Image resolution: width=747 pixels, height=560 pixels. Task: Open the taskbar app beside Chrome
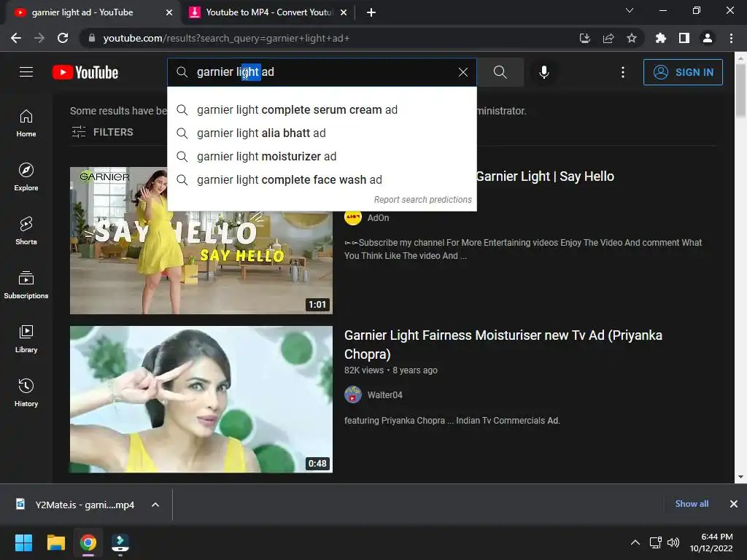(x=120, y=542)
